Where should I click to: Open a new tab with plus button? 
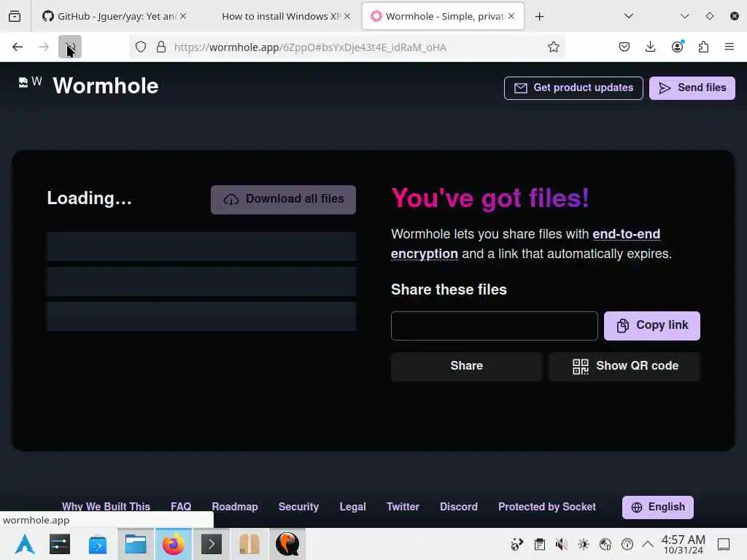click(539, 17)
